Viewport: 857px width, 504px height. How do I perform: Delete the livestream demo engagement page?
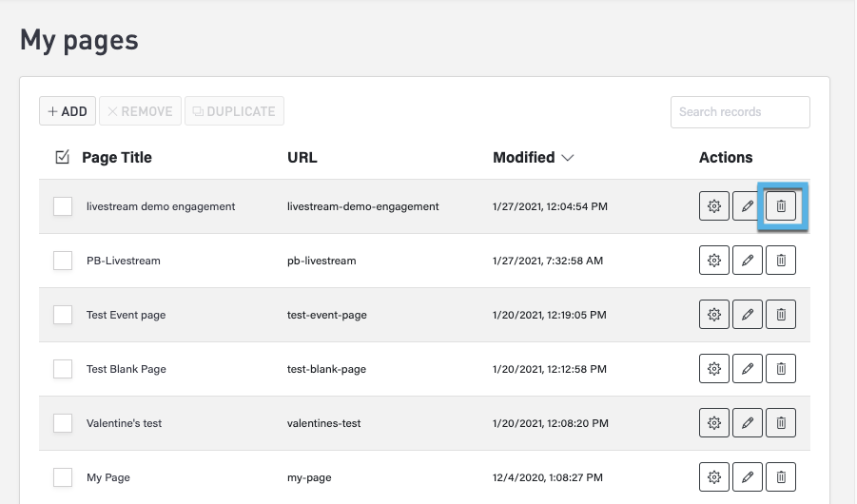[781, 206]
